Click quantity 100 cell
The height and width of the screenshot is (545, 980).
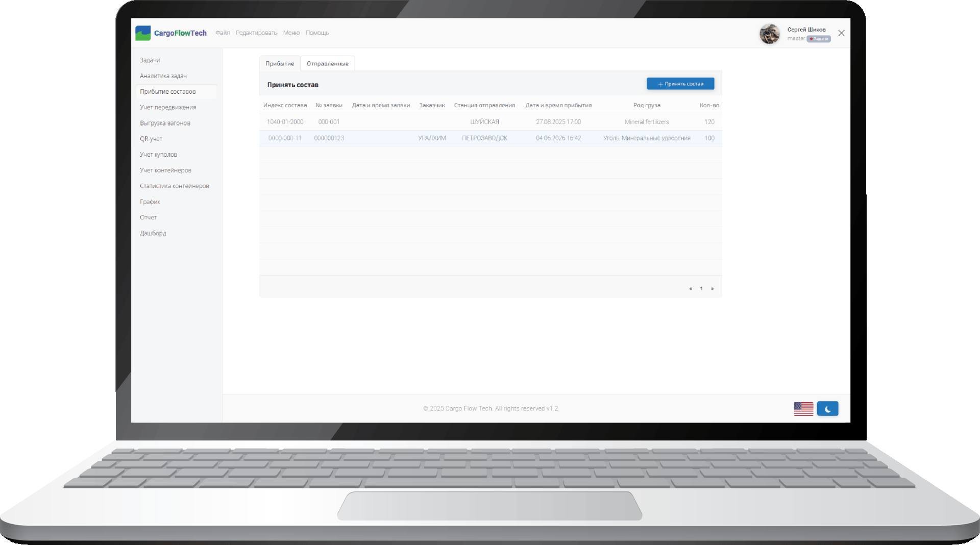pyautogui.click(x=709, y=138)
